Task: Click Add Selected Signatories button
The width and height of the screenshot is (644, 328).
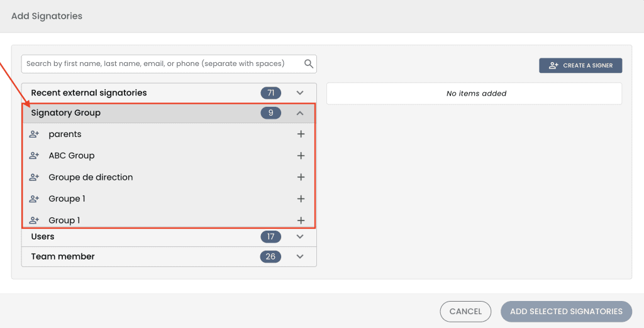Action: pos(566,311)
